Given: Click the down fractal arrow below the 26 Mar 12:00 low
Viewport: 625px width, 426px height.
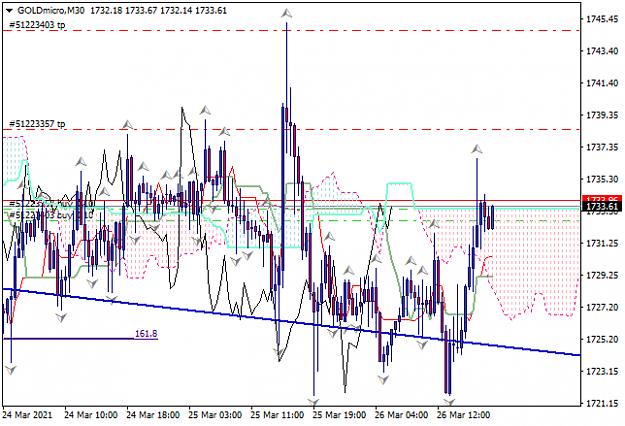Looking at the screenshot, I should coord(450,402).
